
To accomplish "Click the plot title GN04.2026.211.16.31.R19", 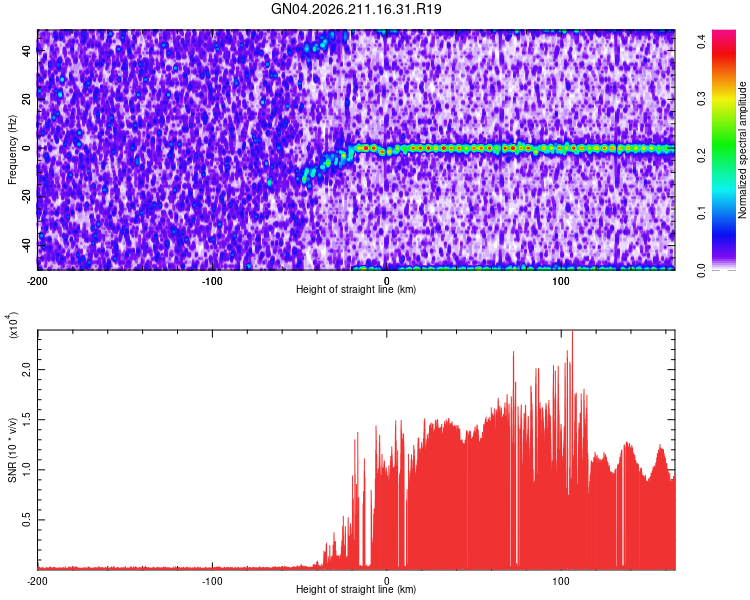I will (x=356, y=9).
